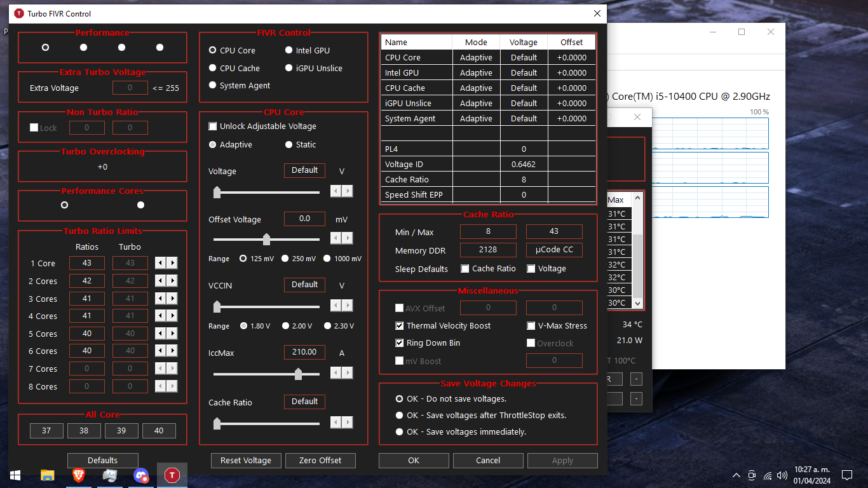Click the All Core 40 button
Screen dimensions: 868x488
pos(159,430)
